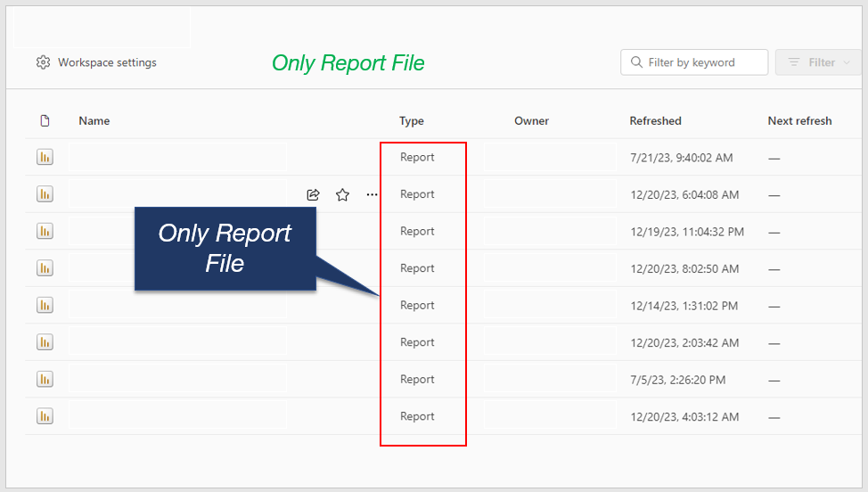868x492 pixels.
Task: Click report icon in row refreshed 7/5/23
Action: click(x=45, y=379)
